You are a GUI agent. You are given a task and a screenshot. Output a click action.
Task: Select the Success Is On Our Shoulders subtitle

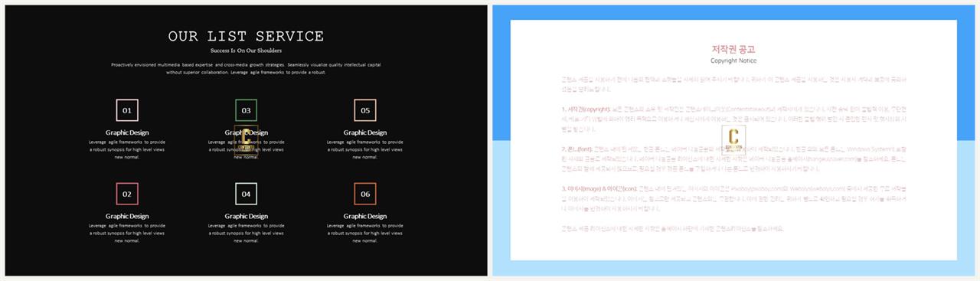click(246, 50)
